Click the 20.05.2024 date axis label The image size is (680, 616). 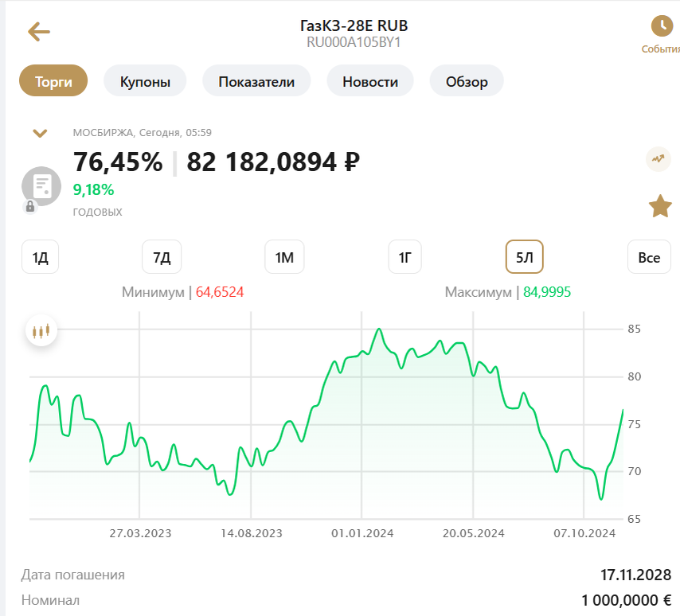[474, 533]
